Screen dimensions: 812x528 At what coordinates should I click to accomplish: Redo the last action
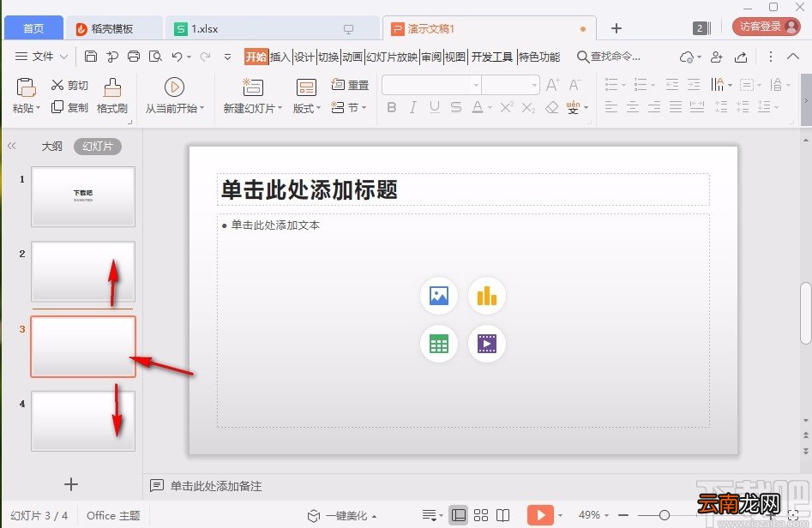205,56
